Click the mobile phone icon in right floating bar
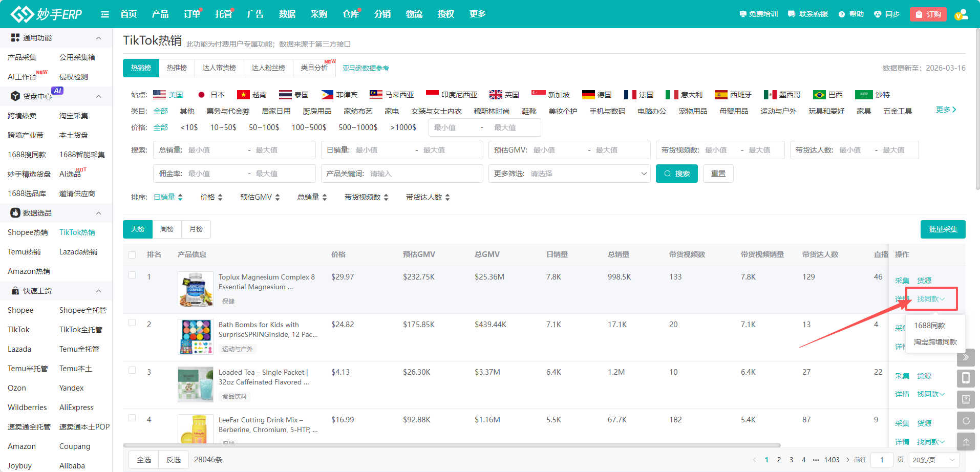 (966, 378)
